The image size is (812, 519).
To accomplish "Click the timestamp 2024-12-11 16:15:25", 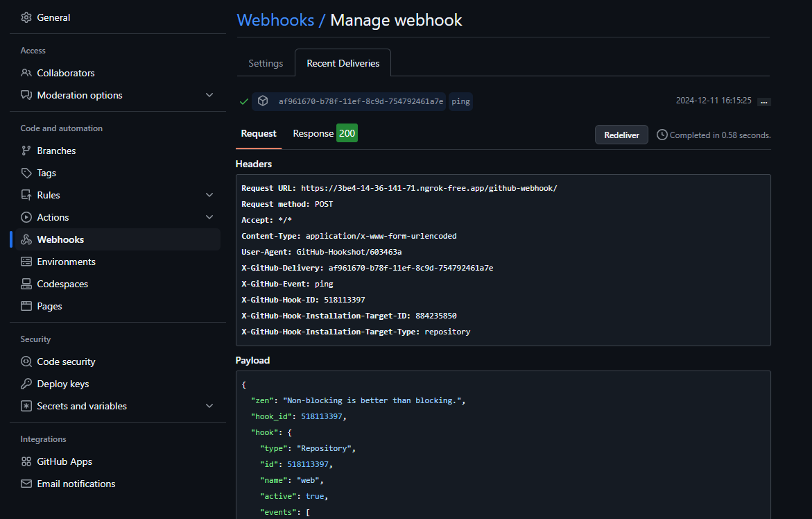I will coord(714,101).
